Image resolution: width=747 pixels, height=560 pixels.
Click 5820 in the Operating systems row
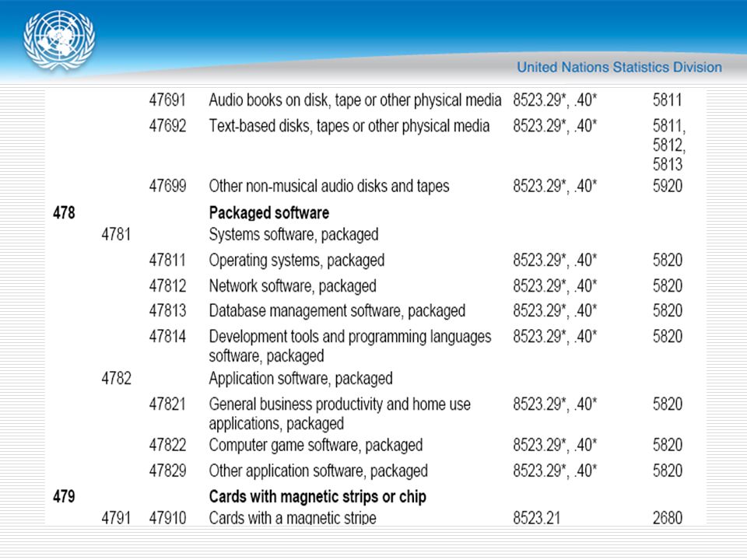coord(668,260)
